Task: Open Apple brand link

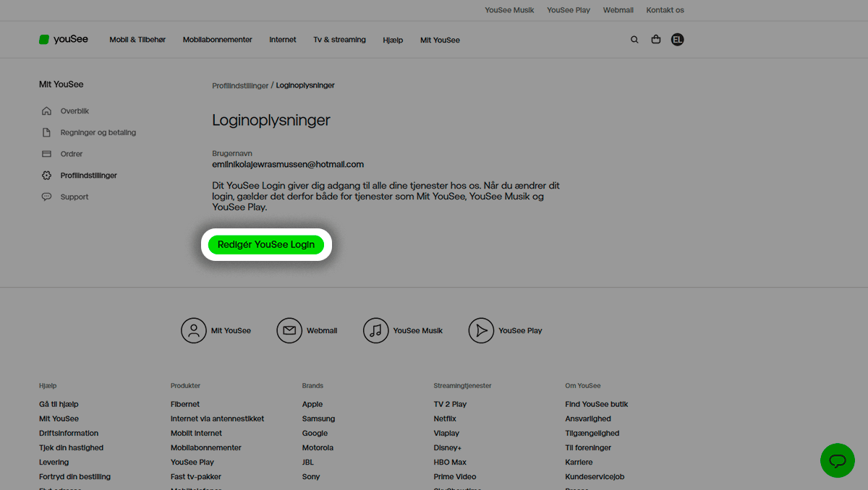Action: click(312, 404)
